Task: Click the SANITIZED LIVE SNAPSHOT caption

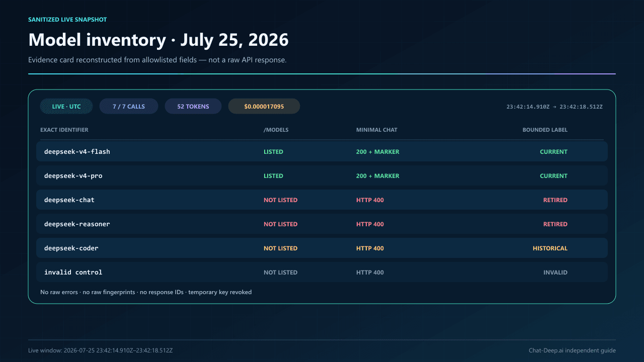Action: (67, 20)
